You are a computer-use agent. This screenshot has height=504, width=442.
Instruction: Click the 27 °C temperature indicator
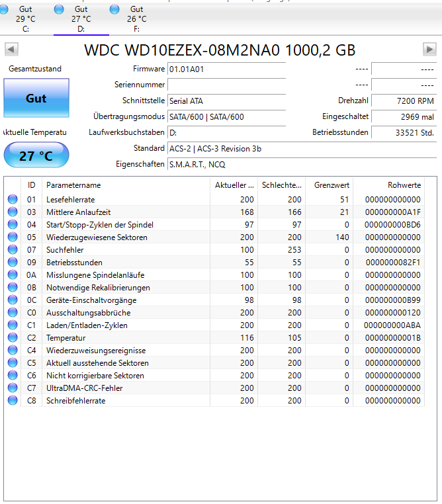pyautogui.click(x=36, y=155)
